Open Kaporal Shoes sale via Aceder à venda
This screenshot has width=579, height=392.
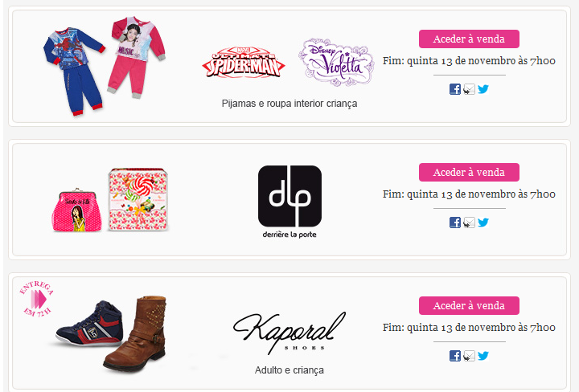click(469, 306)
